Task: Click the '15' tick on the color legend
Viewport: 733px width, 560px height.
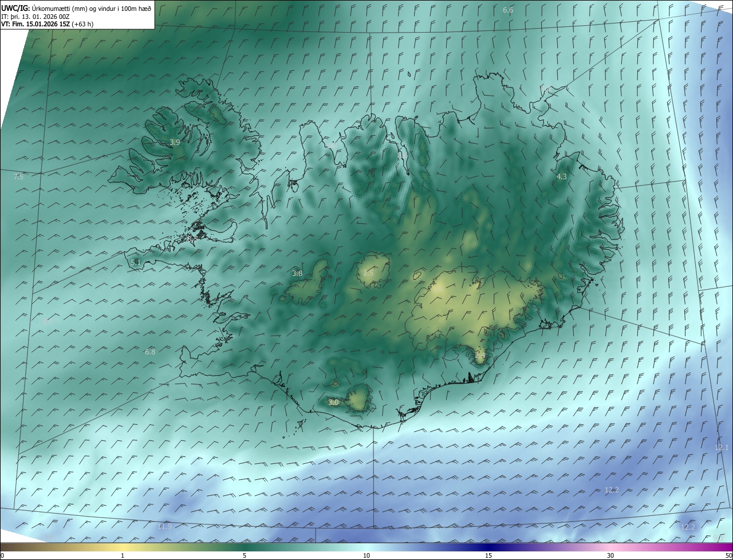Action: pos(488,555)
